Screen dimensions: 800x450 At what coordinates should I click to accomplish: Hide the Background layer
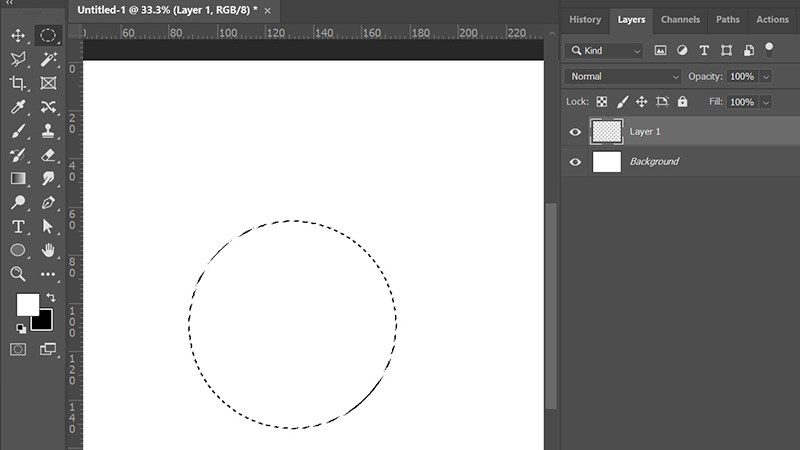[x=575, y=162]
